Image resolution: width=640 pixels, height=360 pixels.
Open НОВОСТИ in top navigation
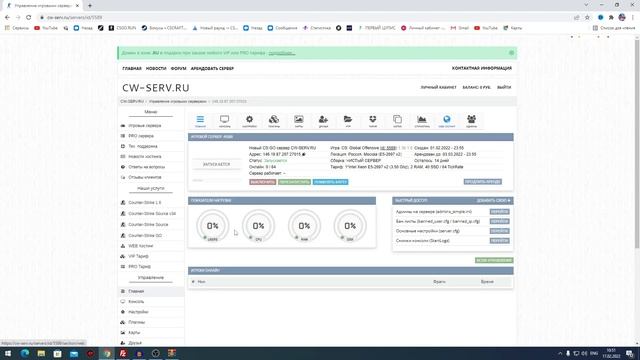[156, 69]
